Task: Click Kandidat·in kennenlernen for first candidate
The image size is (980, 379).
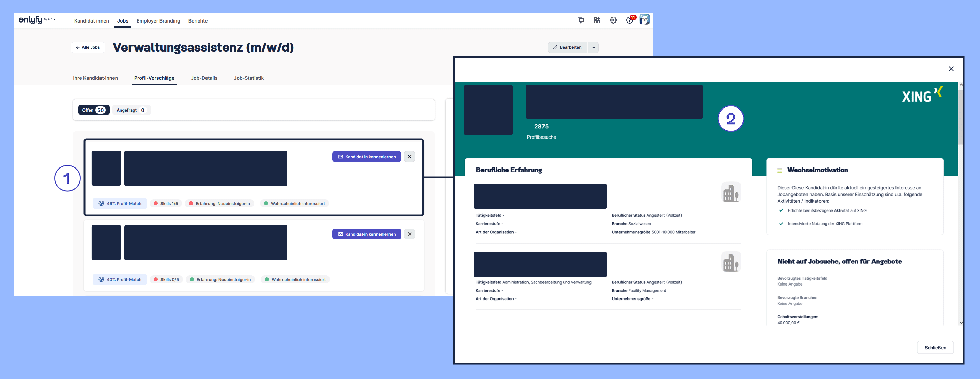Action: click(x=366, y=157)
